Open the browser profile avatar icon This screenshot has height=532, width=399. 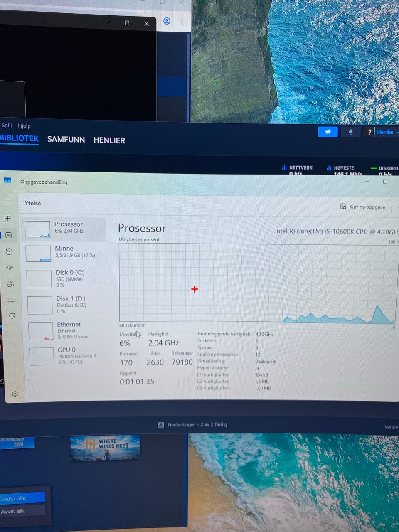click(x=167, y=21)
